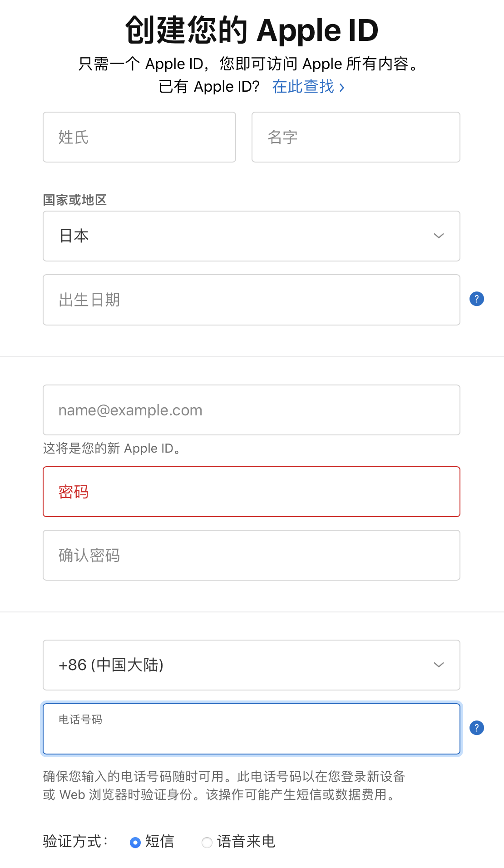
Task: Click the name@example.com email field
Action: [251, 410]
